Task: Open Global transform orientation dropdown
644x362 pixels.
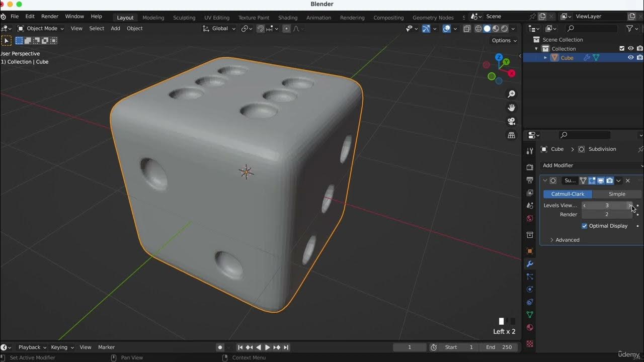Action: (219, 29)
